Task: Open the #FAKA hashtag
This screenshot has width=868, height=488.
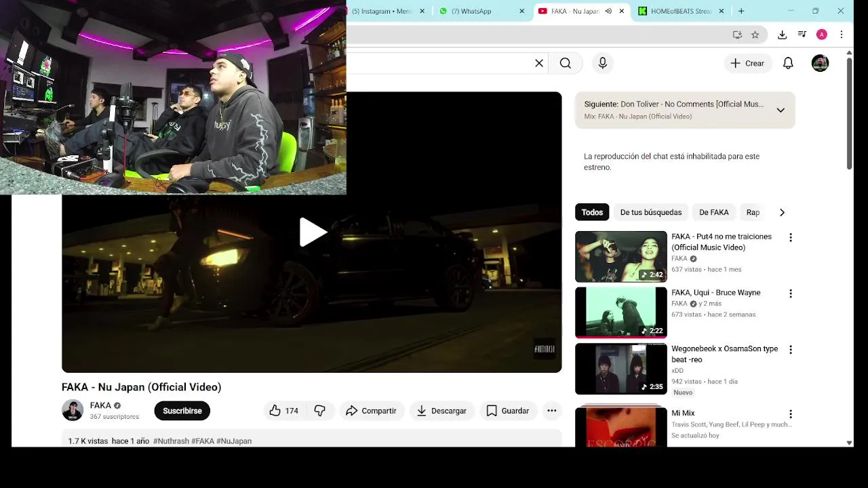Action: [203, 441]
